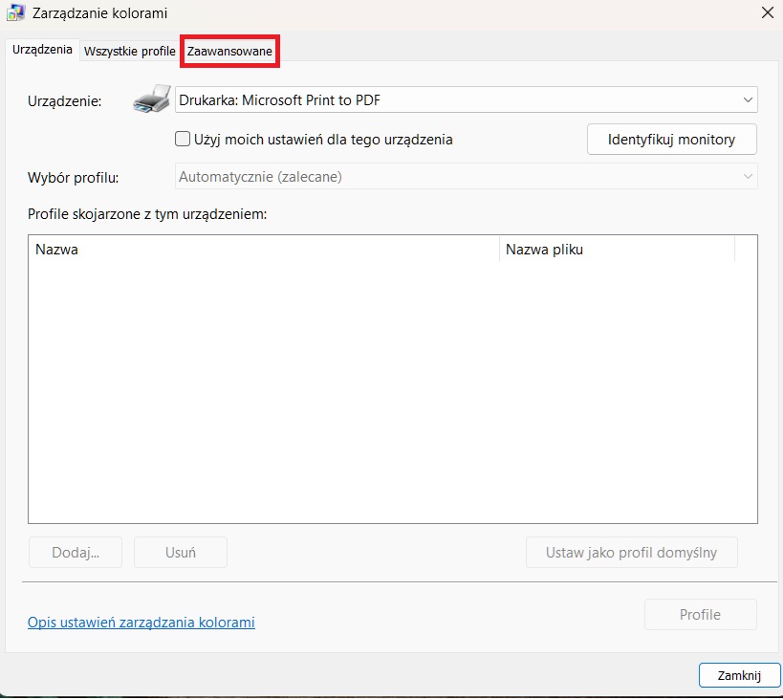Screen dimensions: 783x700
Task: Open the Opis ustawień zarządzania kolorami link
Action: [x=141, y=623]
